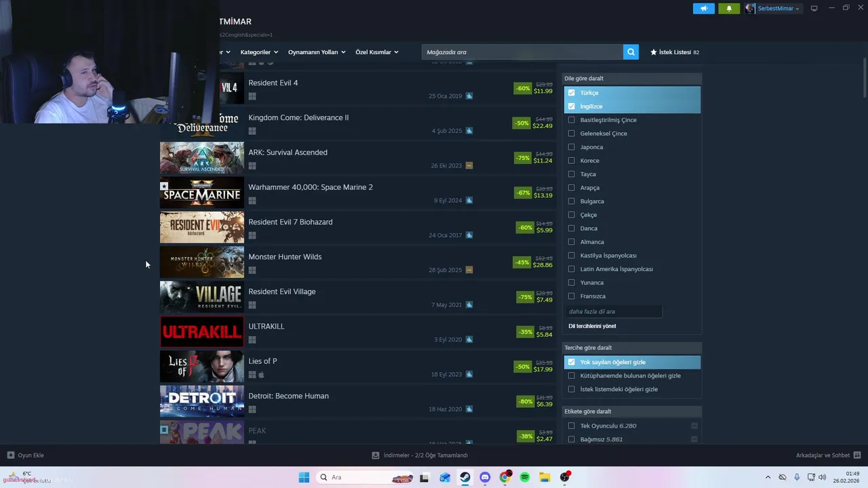Collapse the Tercihe göre daralt section
Image resolution: width=868 pixels, height=488 pixels.
pos(632,348)
